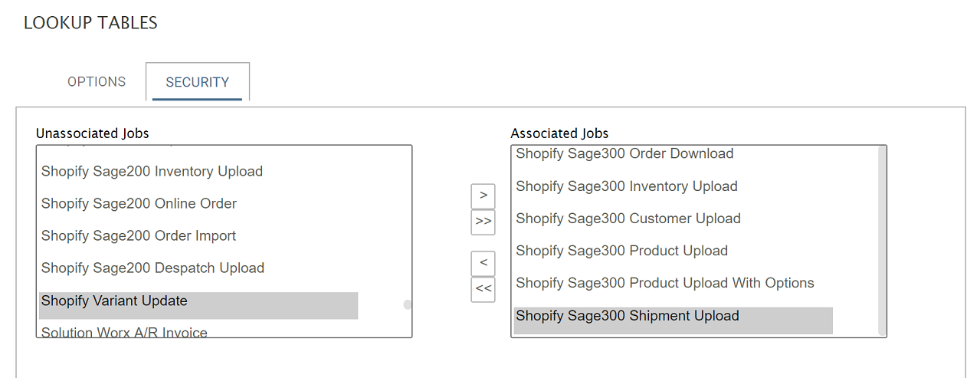Select Shopify Sage300 Order Download job
Viewport: 980px width, 378px height.
point(624,154)
